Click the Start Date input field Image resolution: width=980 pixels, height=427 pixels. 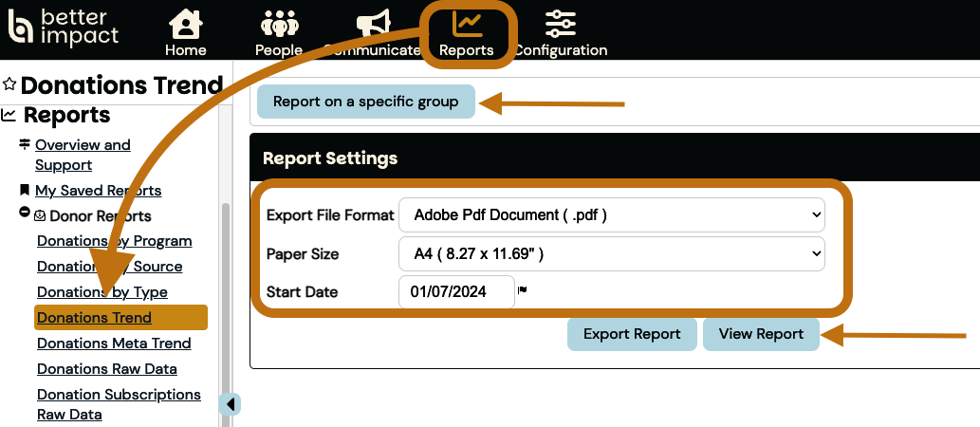click(456, 292)
